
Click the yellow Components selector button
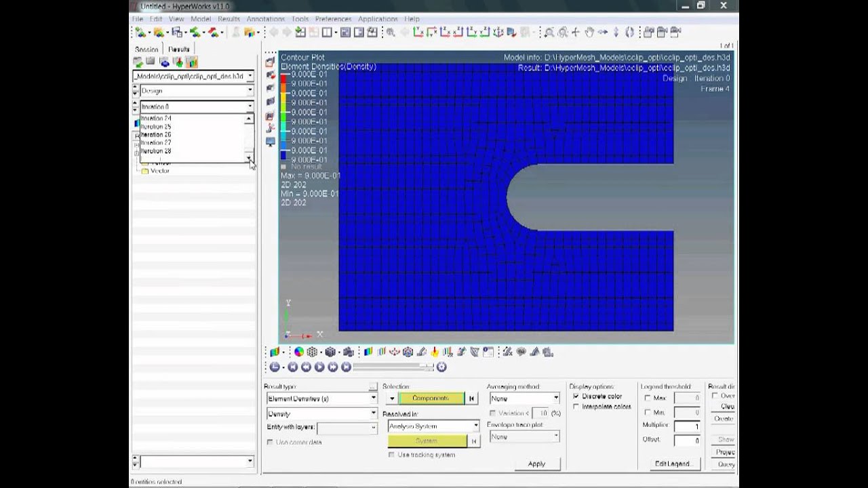click(431, 399)
